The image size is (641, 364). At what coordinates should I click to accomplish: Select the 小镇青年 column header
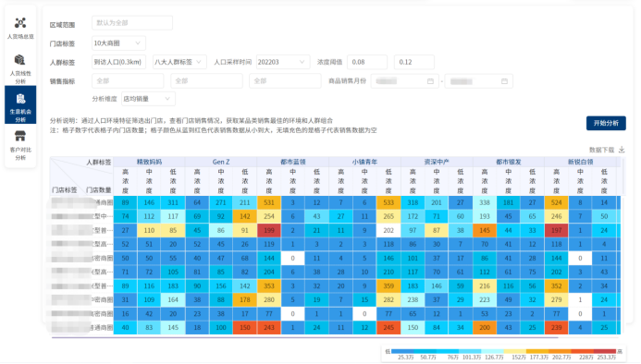[x=364, y=162]
